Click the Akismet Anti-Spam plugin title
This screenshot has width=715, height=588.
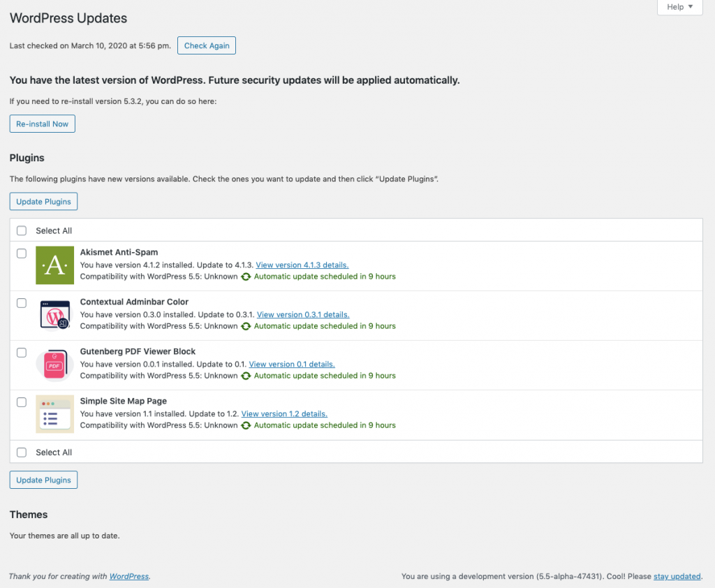(x=119, y=252)
